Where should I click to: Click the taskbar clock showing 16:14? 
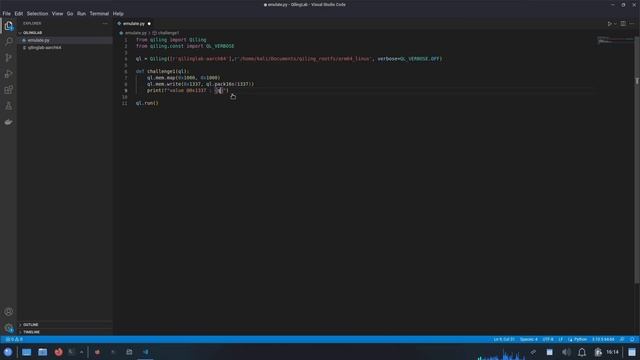point(612,352)
